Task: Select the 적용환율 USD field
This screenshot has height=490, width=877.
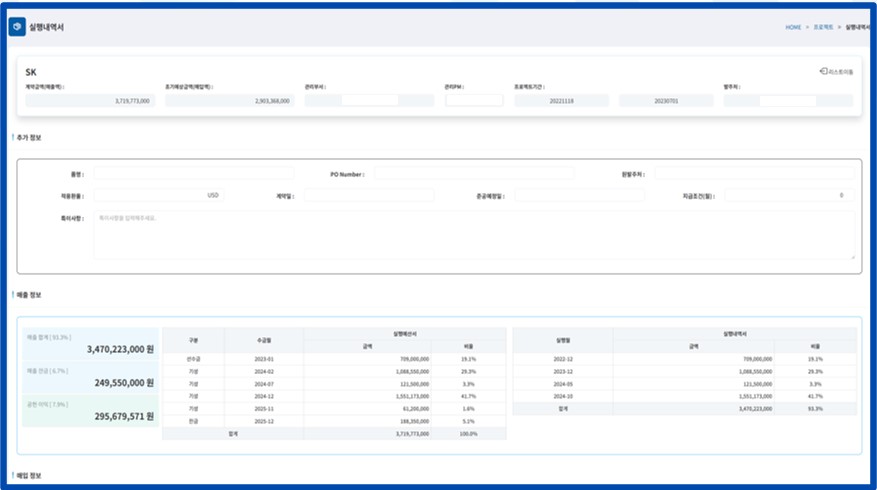Action: point(159,196)
